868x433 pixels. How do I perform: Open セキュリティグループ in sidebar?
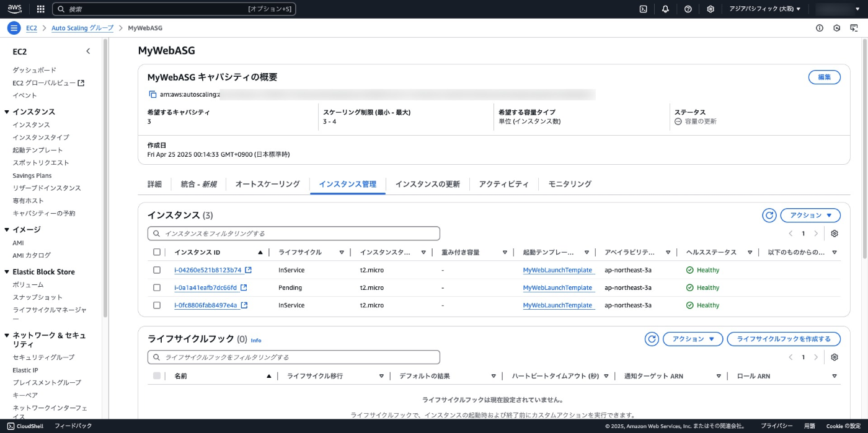[x=43, y=357]
